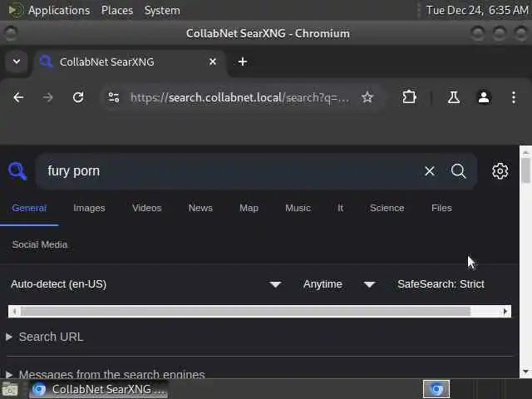532x399 pixels.
Task: Open the window menu button in titlebar
Action: coord(10,33)
